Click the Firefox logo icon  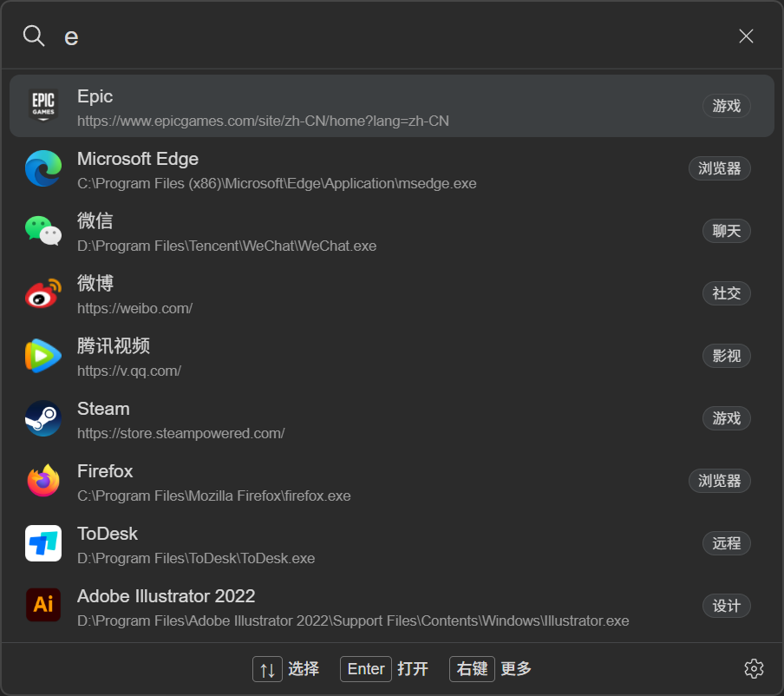click(x=43, y=481)
